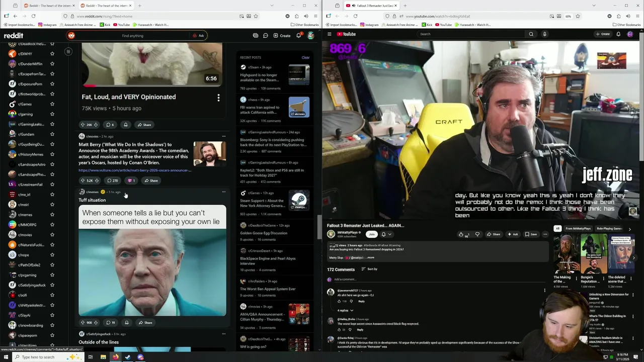Open the Reddit chat icon in header
The image size is (644, 362).
265,36
